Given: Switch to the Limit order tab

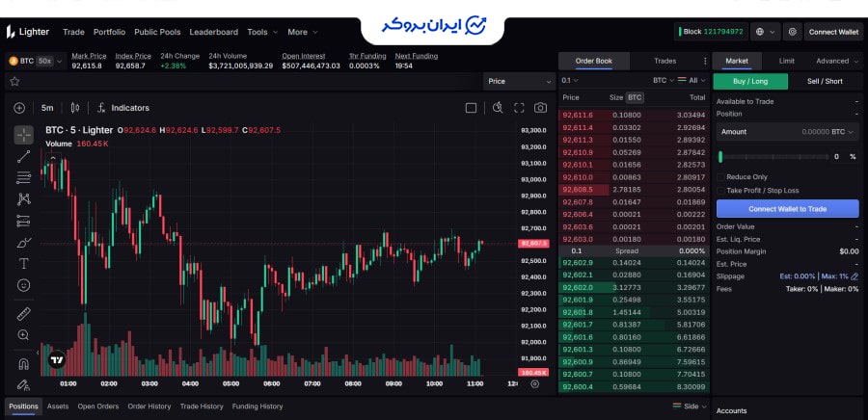Looking at the screenshot, I should (787, 61).
